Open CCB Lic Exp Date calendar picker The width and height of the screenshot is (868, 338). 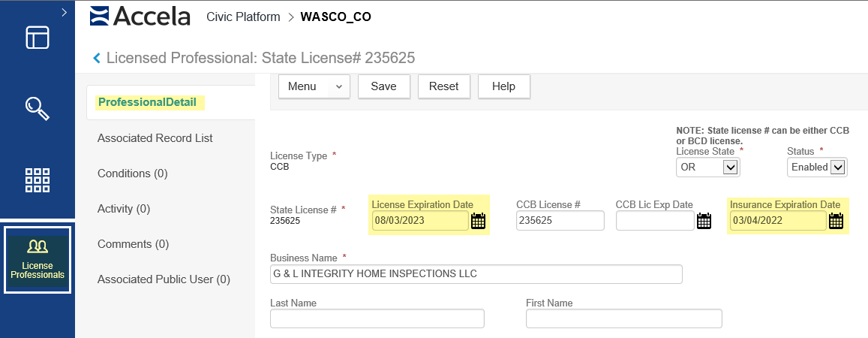pyautogui.click(x=704, y=221)
